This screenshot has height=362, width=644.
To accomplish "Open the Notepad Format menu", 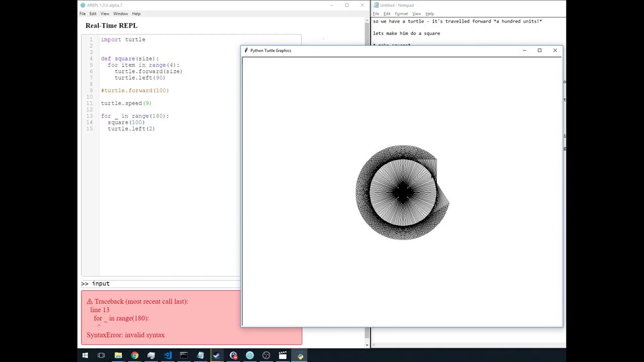I will coord(401,14).
